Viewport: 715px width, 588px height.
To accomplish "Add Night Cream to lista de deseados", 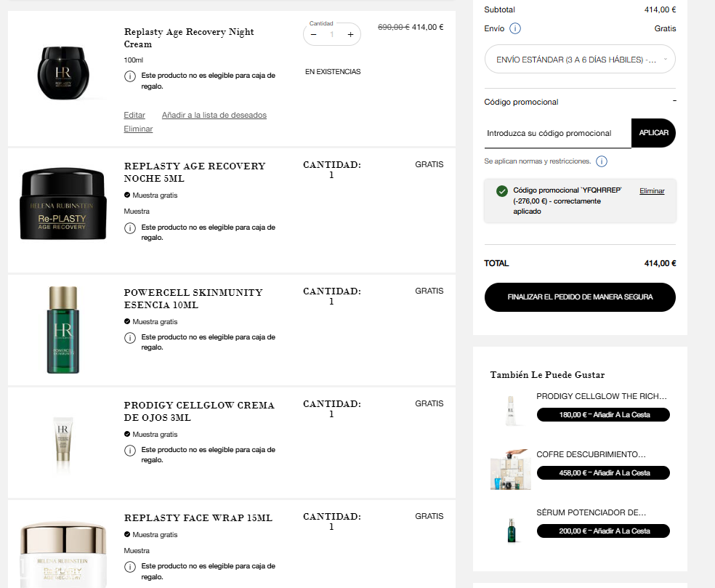I will [214, 115].
